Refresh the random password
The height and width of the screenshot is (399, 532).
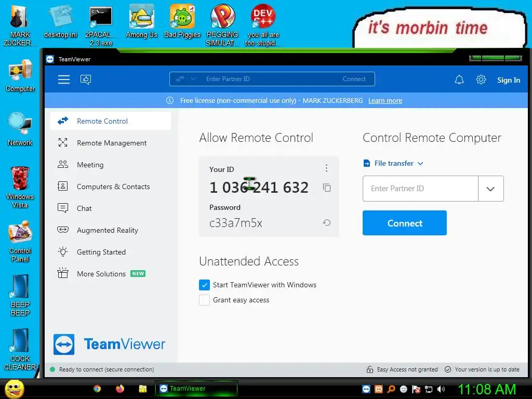(x=327, y=222)
